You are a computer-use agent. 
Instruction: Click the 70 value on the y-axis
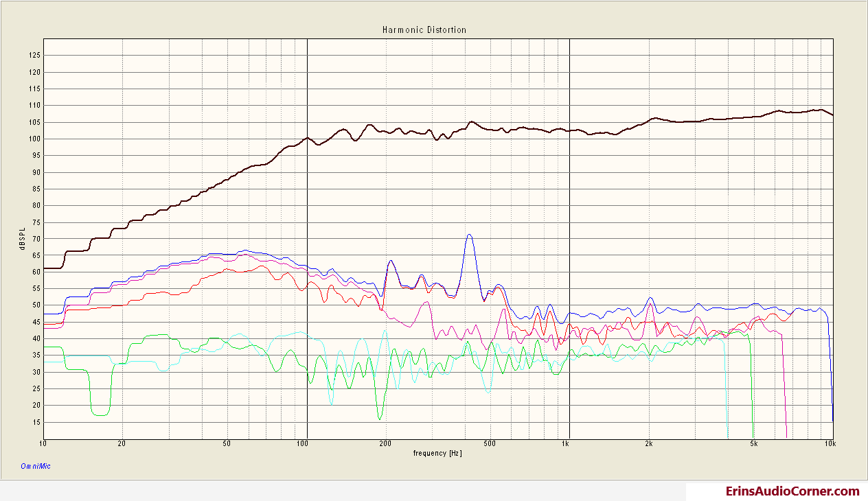pos(37,239)
